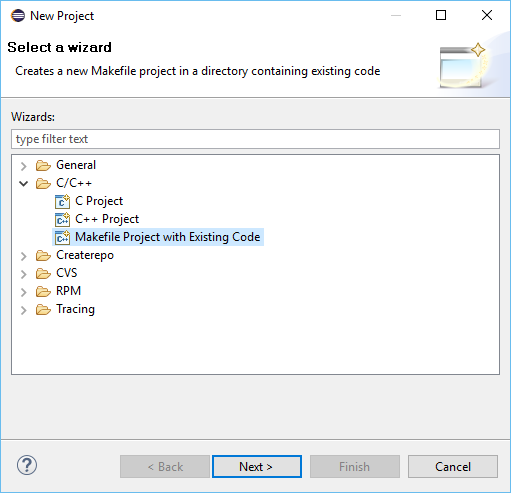511x493 pixels.
Task: Expand the General category
Action: pos(24,166)
